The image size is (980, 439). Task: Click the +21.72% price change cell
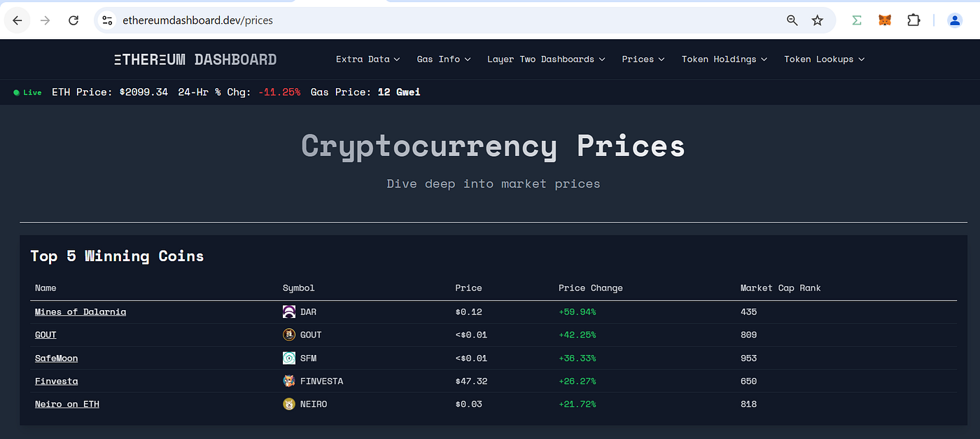click(x=577, y=404)
